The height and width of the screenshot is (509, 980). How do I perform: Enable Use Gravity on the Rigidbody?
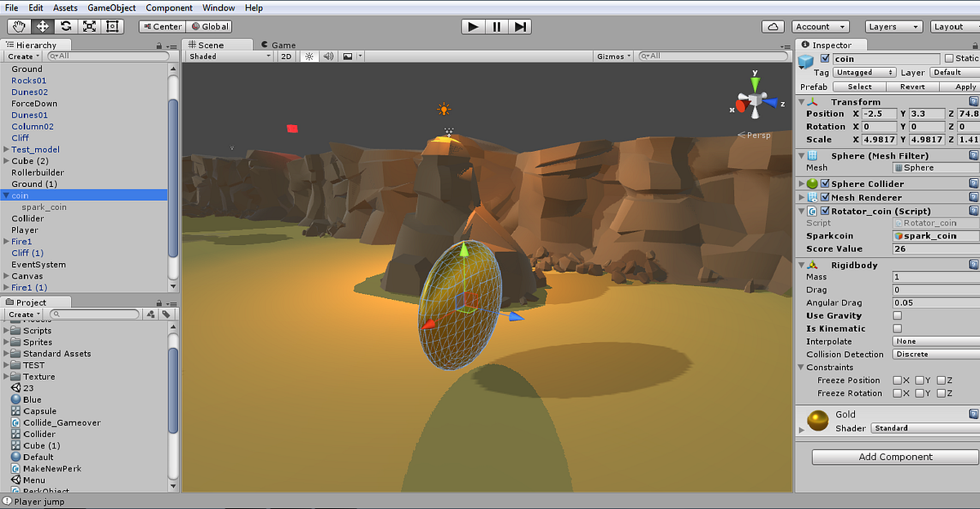[897, 315]
